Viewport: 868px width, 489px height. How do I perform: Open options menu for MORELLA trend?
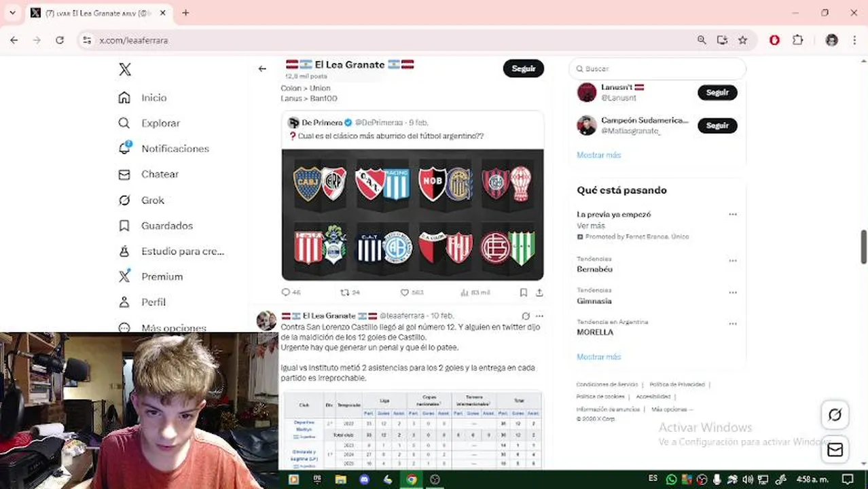click(x=733, y=324)
